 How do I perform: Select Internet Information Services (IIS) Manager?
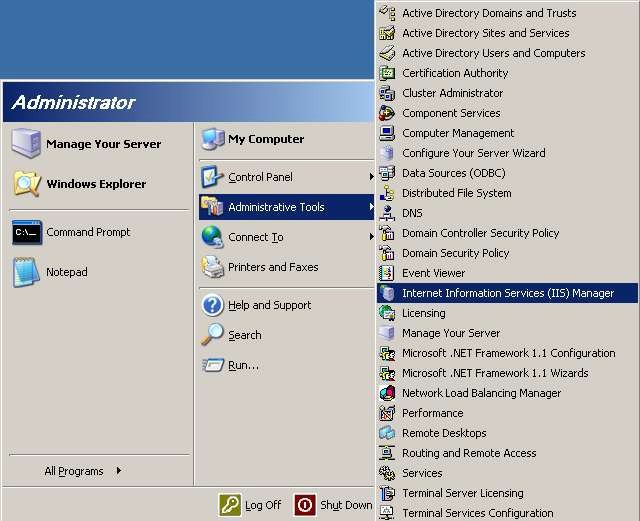pos(507,293)
